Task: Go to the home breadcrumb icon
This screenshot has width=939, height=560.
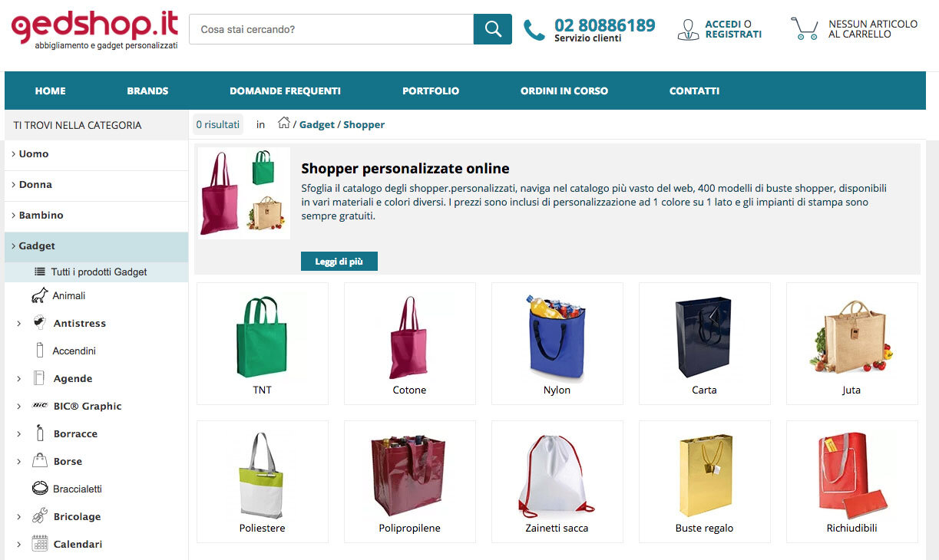Action: point(284,123)
